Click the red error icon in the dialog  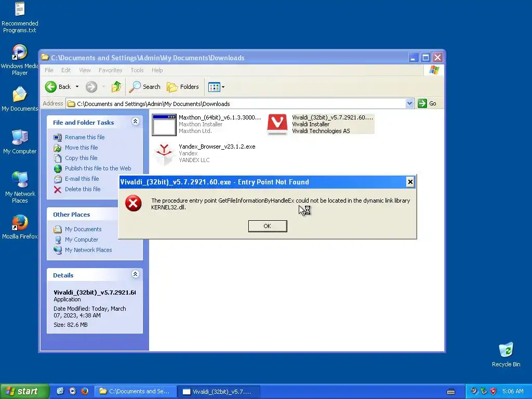[x=134, y=203]
